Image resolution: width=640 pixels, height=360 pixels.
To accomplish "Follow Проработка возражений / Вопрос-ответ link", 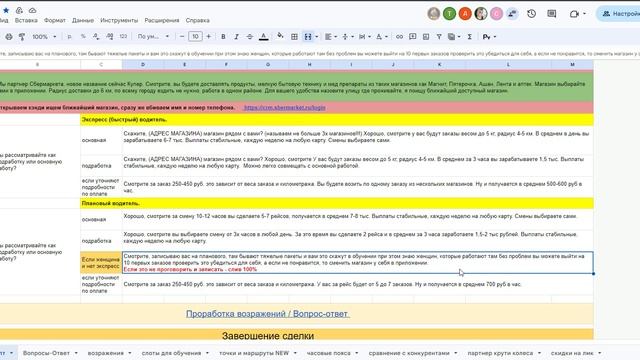I will (267, 314).
